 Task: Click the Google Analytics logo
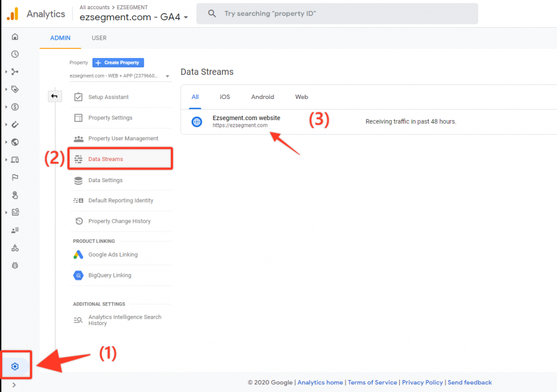(x=13, y=14)
